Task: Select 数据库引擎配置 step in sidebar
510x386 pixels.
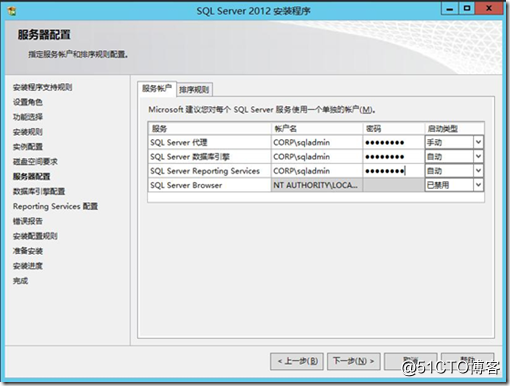Action: [39, 191]
